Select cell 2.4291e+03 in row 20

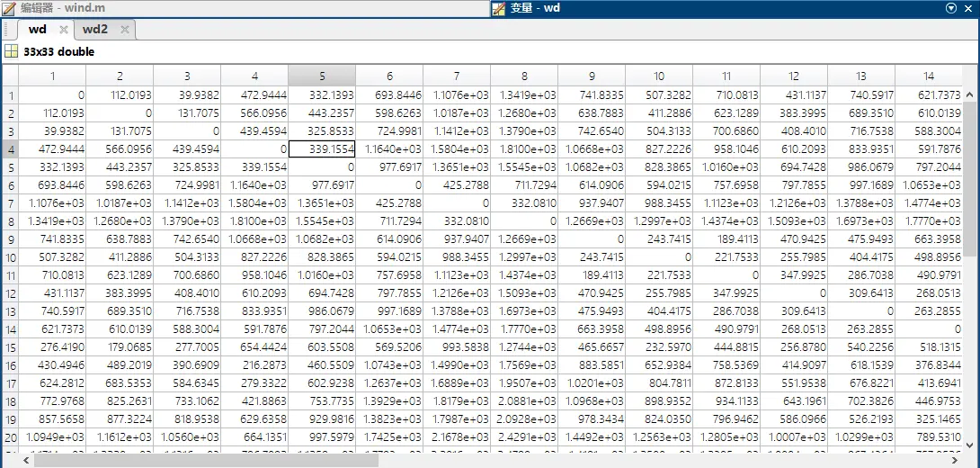tap(524, 437)
